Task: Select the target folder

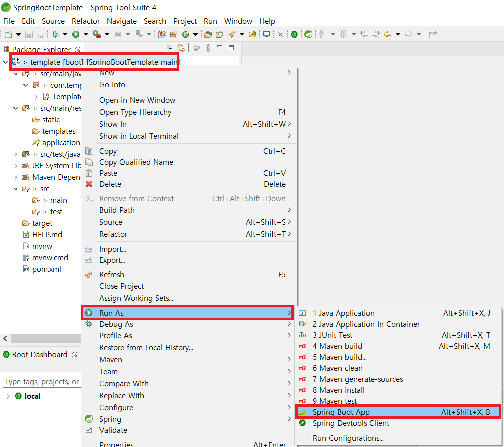Action: coord(42,223)
